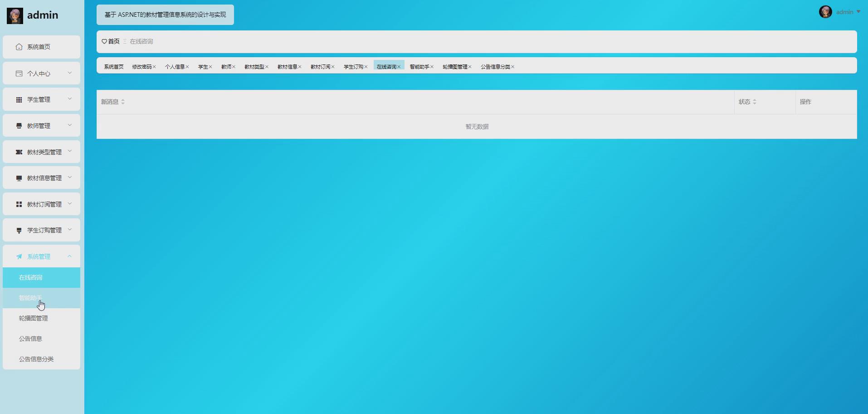
Task: Click the 暂无数据 empty table message
Action: (477, 127)
